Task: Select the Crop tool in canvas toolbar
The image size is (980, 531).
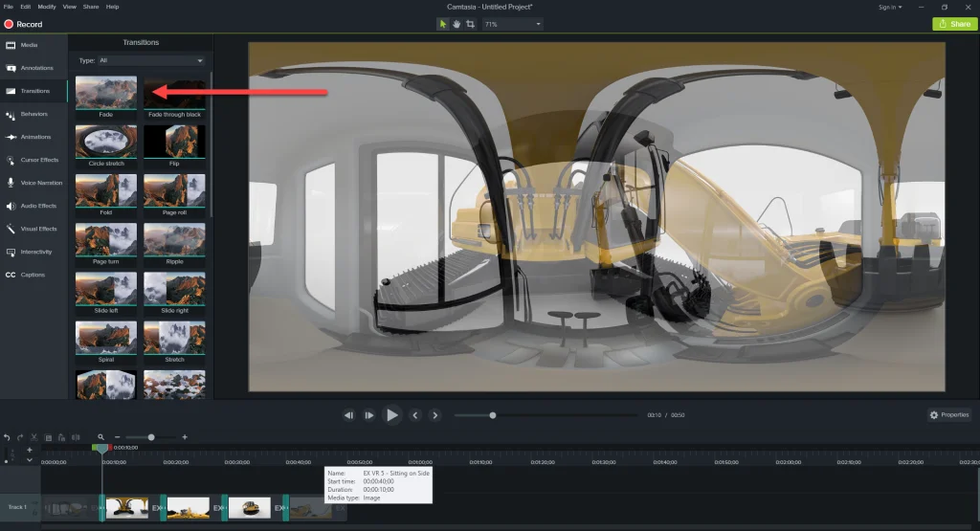Action: point(471,24)
